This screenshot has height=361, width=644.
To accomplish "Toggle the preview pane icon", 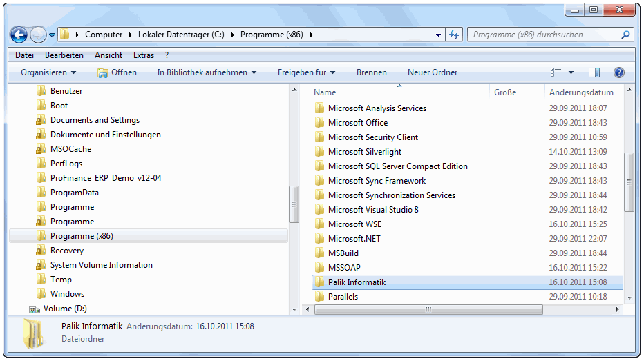I will [x=594, y=72].
